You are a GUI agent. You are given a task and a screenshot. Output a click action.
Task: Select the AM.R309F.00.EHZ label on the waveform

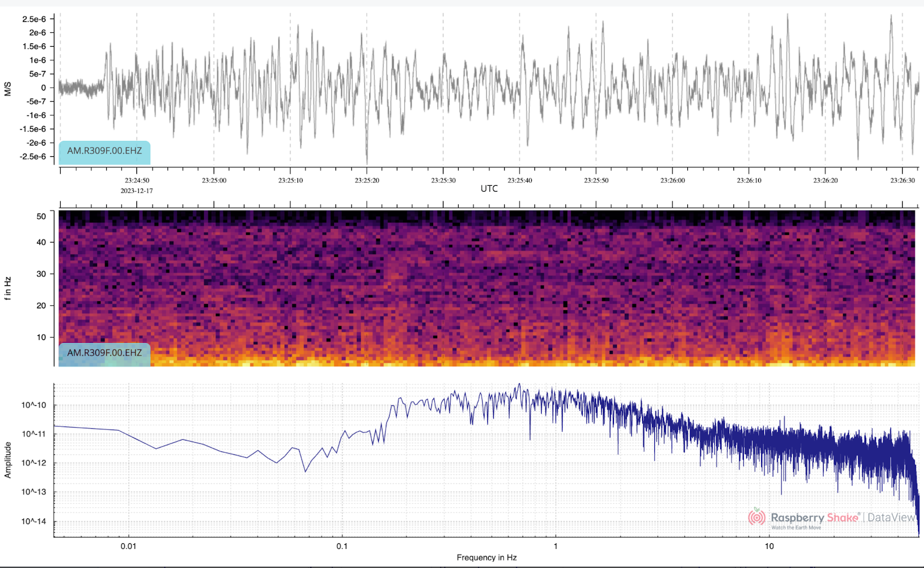pyautogui.click(x=105, y=151)
